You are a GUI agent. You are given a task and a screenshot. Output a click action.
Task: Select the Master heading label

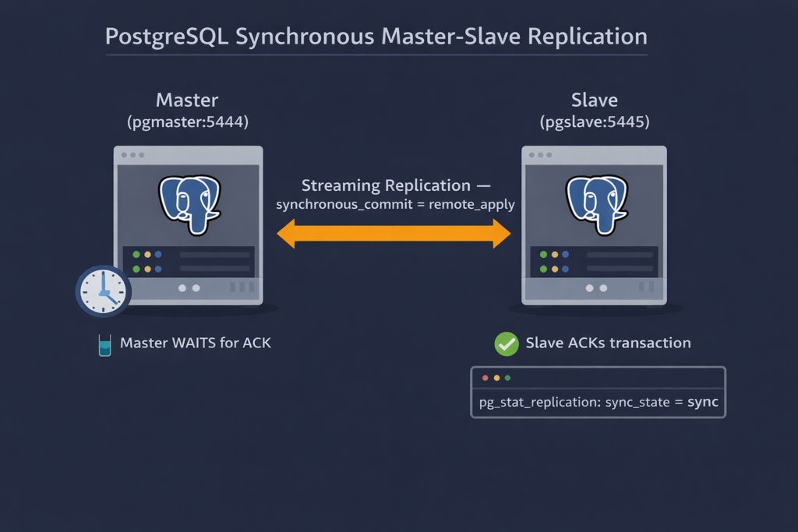[186, 100]
